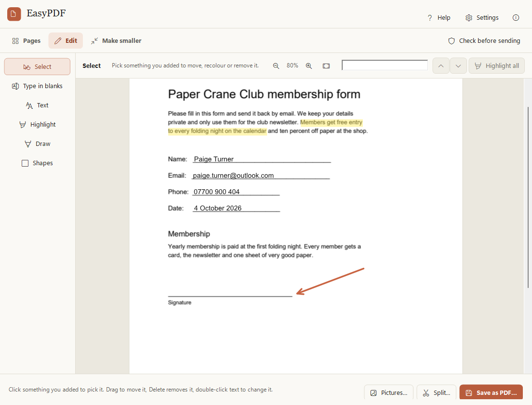Switch to the Edit tab
The image size is (532, 405).
66,41
